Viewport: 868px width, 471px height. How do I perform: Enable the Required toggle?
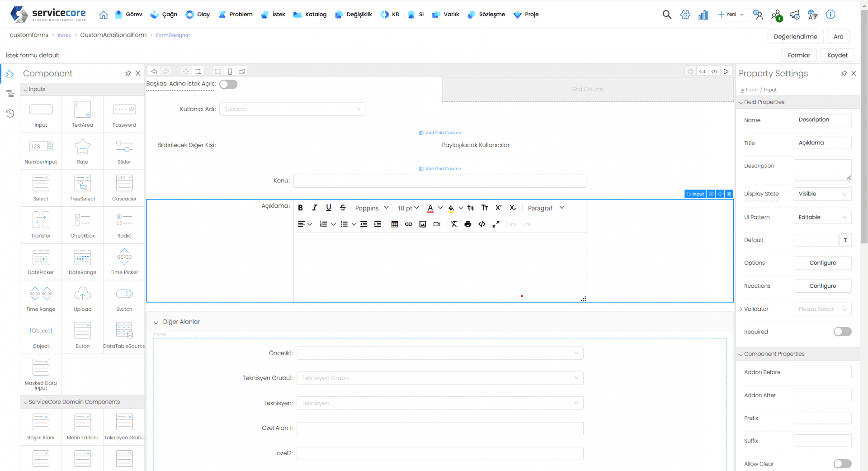click(x=842, y=332)
